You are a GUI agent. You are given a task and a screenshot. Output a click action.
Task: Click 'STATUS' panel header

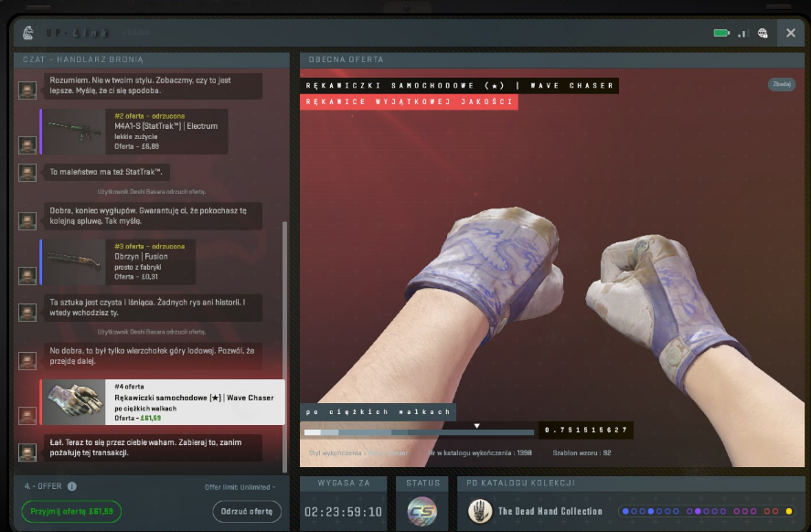(x=422, y=483)
